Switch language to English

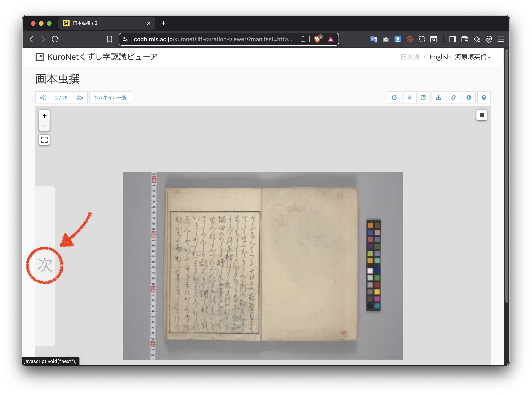point(440,57)
